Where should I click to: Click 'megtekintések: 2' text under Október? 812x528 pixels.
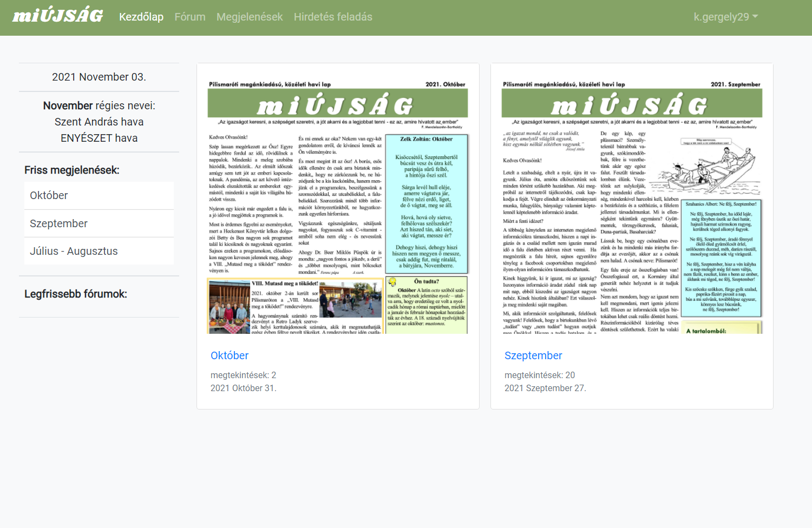pos(244,375)
